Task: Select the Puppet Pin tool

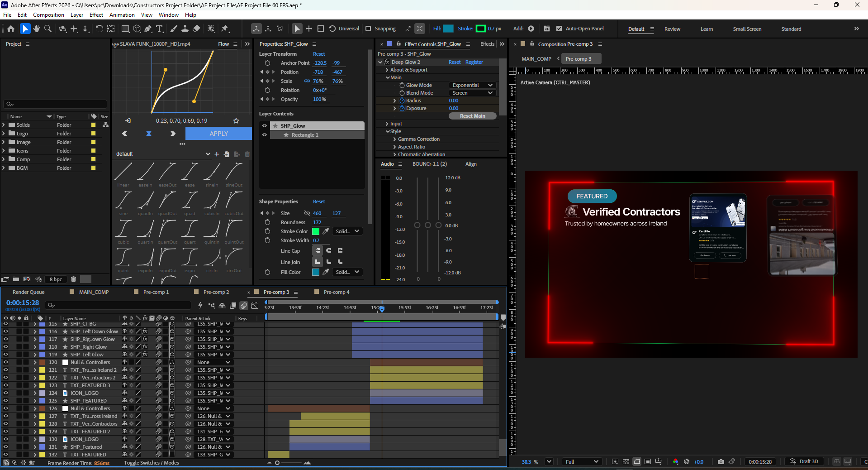Action: [x=225, y=29]
